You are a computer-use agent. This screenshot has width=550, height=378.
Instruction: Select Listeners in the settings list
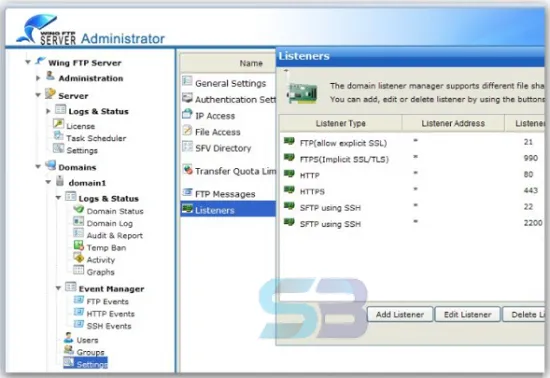click(228, 209)
